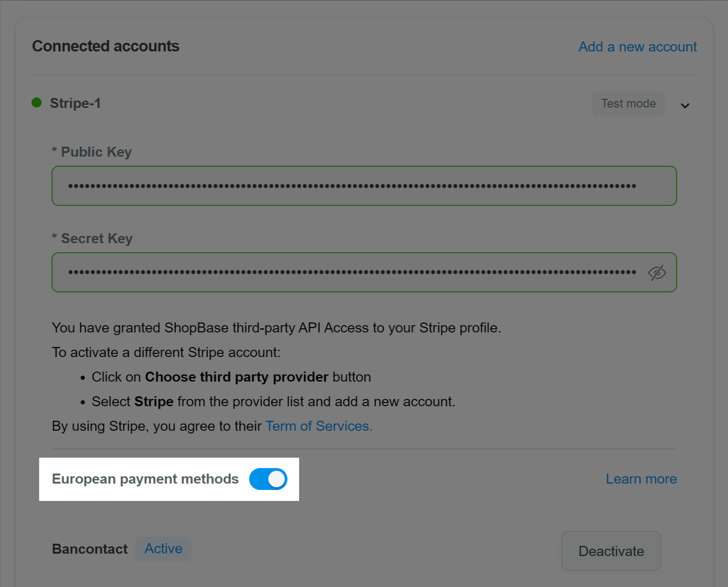Open the Term of Services link
The height and width of the screenshot is (587, 728).
(x=319, y=426)
